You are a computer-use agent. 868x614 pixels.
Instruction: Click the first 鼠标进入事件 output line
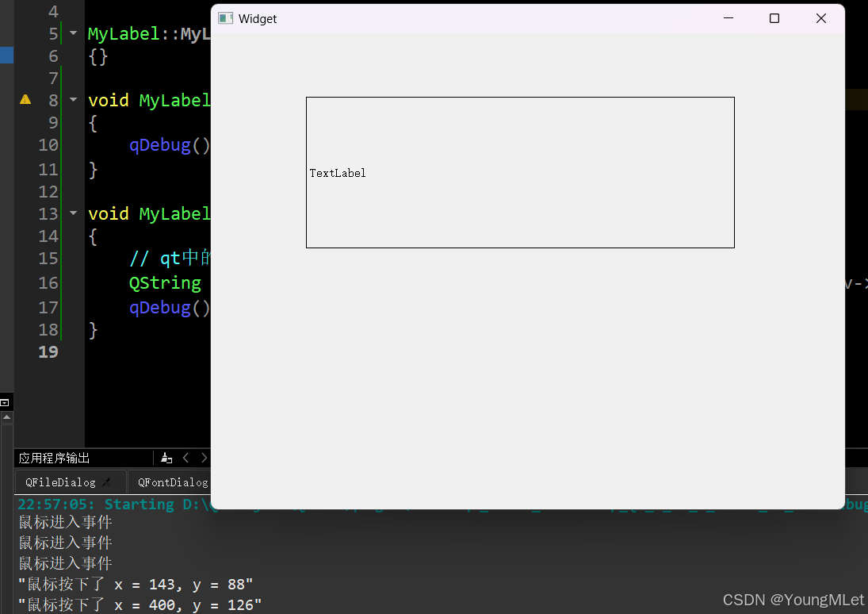click(x=65, y=522)
